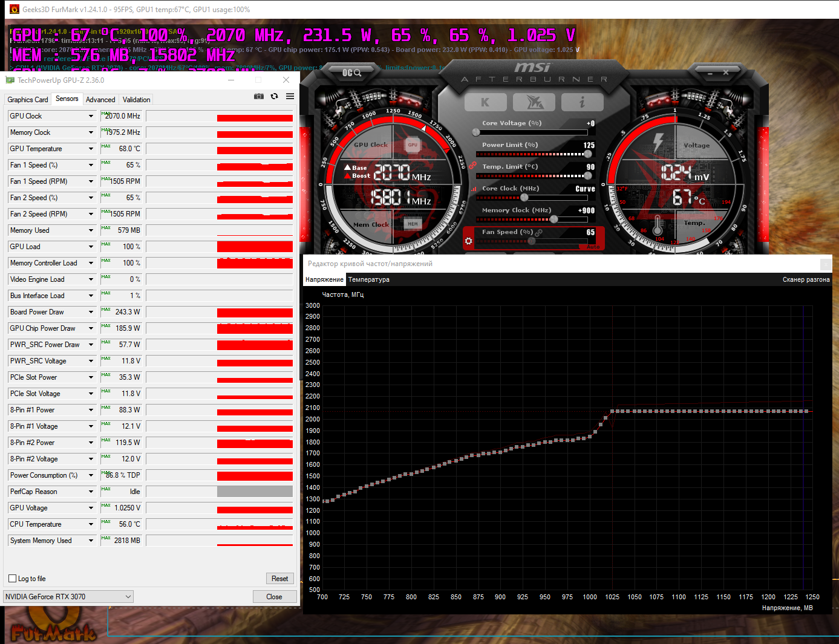The width and height of the screenshot is (839, 644).
Task: Switch to the Graphics Card tab
Action: point(28,100)
